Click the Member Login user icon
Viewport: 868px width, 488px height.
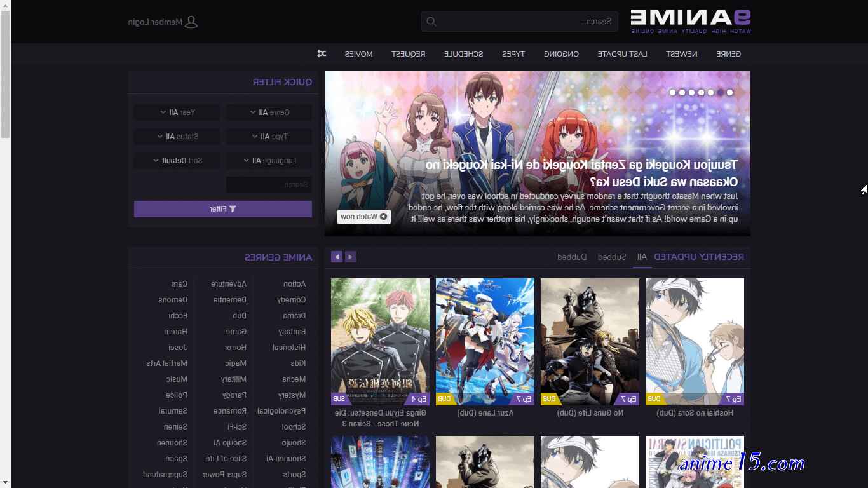[191, 22]
